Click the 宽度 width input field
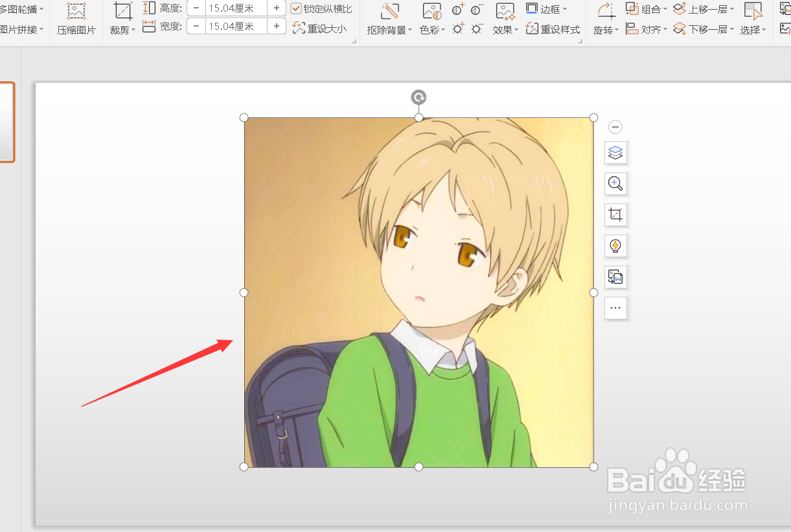The image size is (791, 532). (x=236, y=26)
